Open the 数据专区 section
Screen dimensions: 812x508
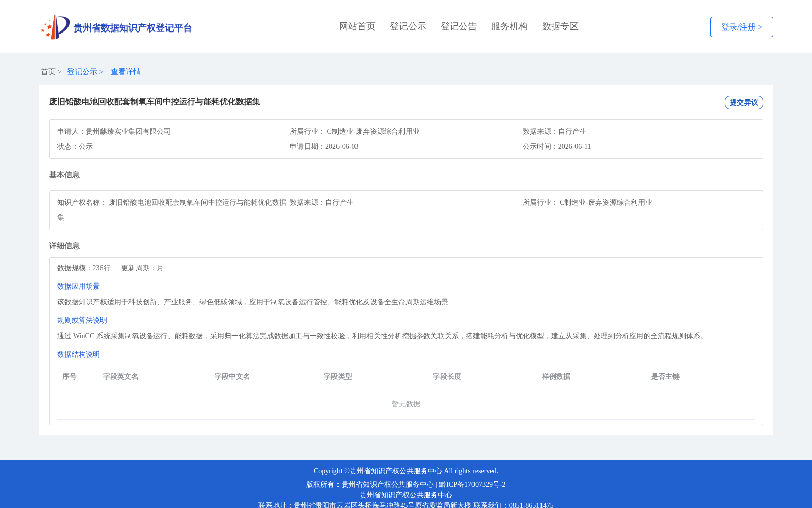(x=560, y=26)
